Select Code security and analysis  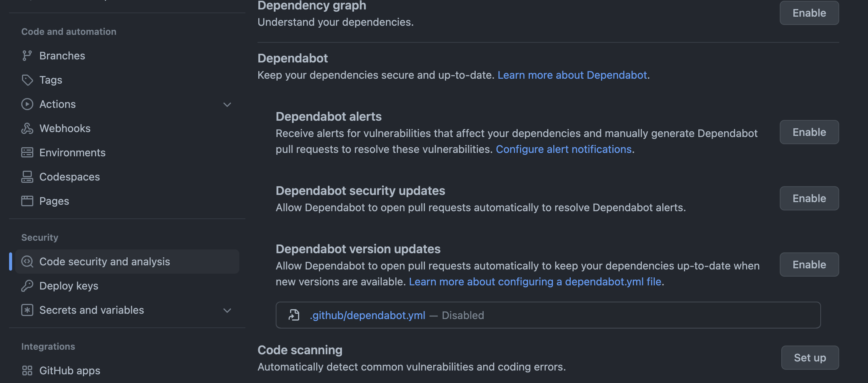(105, 262)
